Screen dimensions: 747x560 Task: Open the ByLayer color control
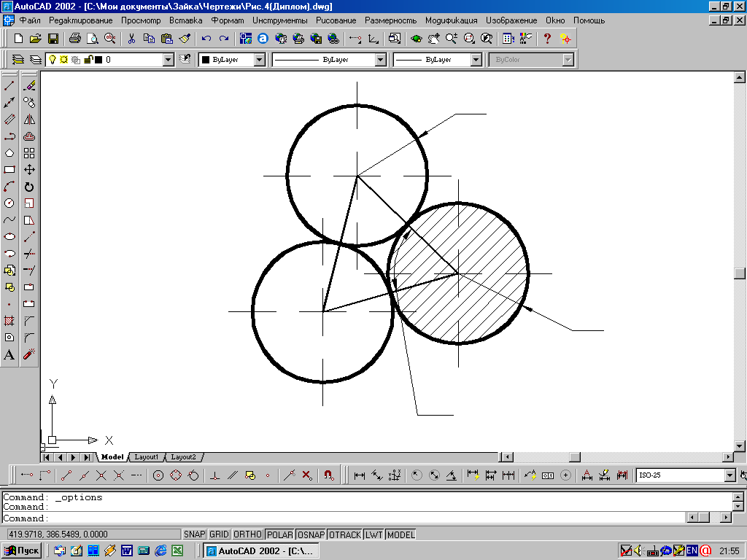(x=260, y=60)
